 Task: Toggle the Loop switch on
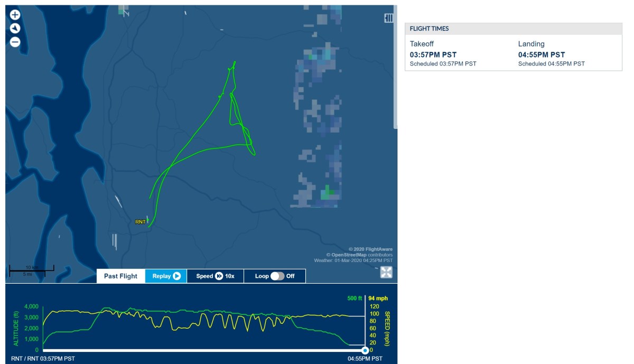click(x=277, y=276)
